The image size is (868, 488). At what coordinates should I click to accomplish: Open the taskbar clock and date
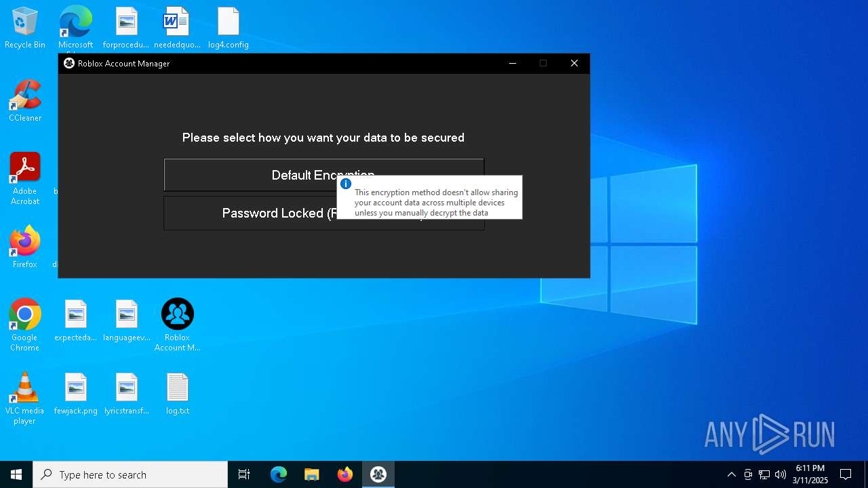[x=810, y=474]
